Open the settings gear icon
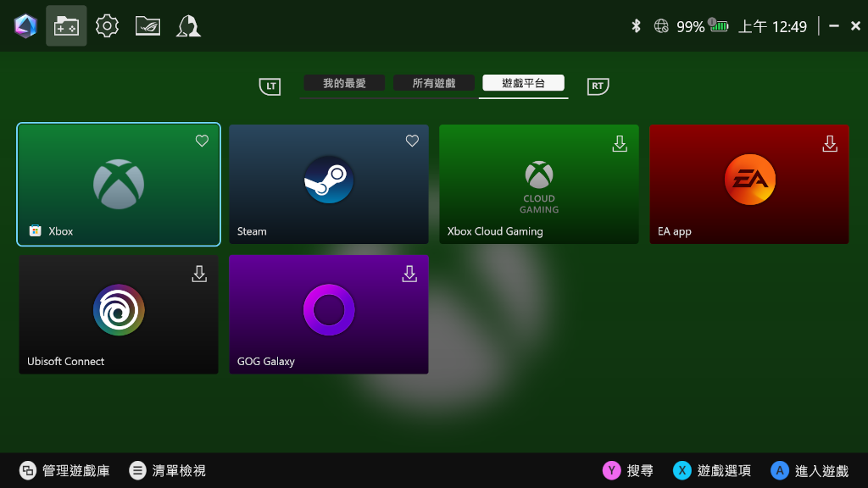This screenshot has height=488, width=868. pyautogui.click(x=107, y=26)
